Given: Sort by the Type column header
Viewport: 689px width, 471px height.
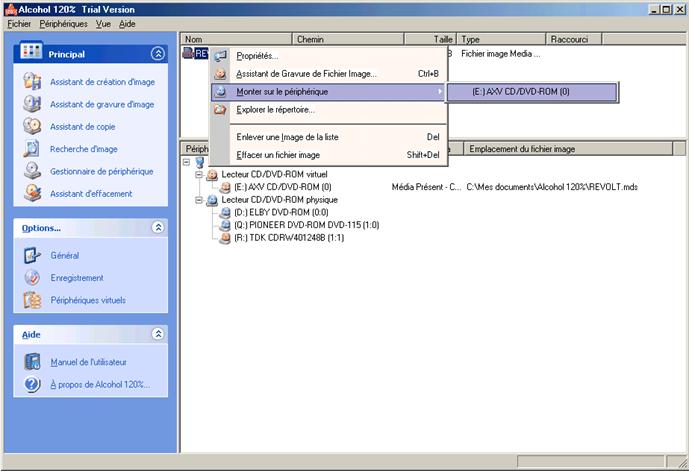Looking at the screenshot, I should pyautogui.click(x=501, y=39).
